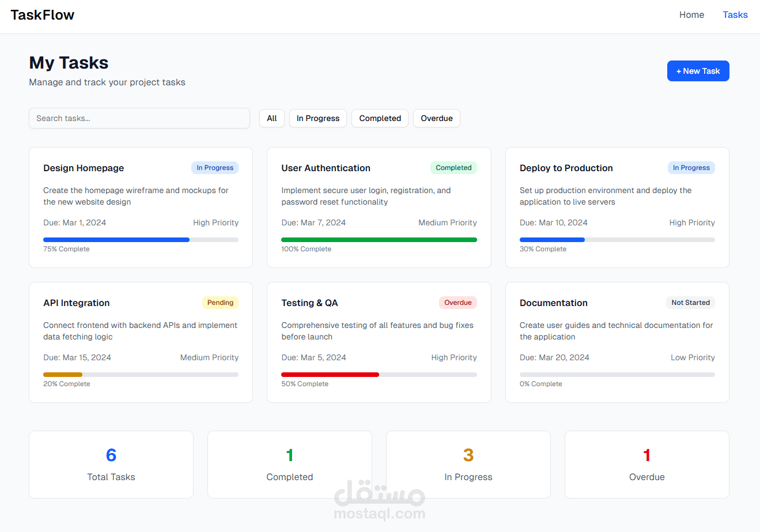Click "Due: Mar 20, 2024" text

coord(554,357)
